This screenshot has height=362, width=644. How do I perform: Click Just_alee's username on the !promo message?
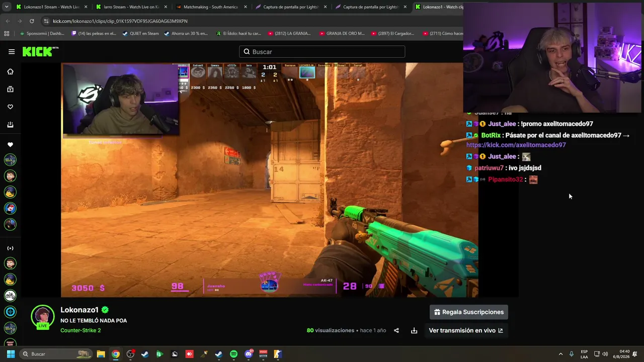click(502, 124)
